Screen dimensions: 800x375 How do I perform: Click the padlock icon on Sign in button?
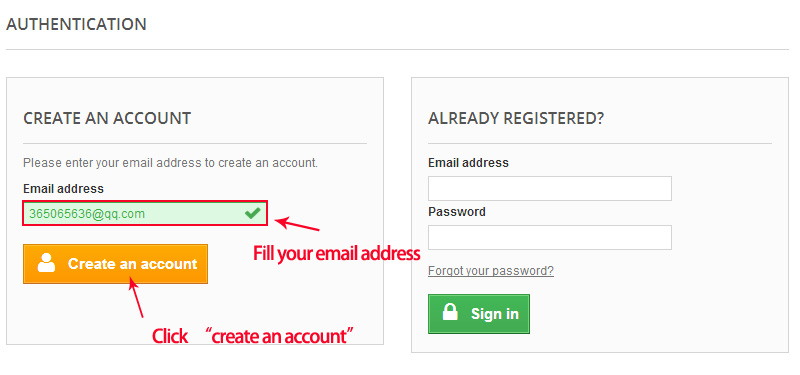pos(450,311)
